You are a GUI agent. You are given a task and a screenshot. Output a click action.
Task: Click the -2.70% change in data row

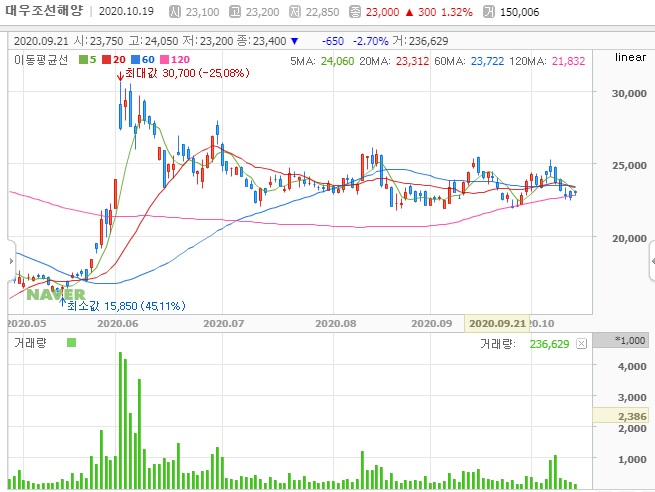(x=371, y=41)
